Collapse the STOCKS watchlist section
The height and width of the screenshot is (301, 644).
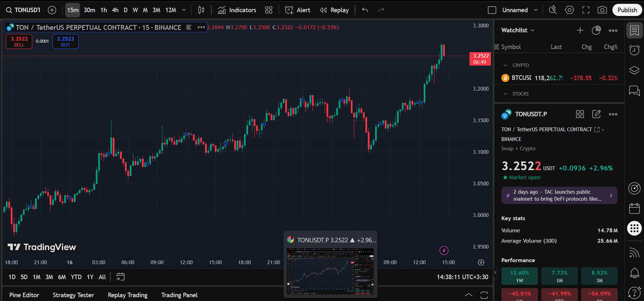(505, 94)
